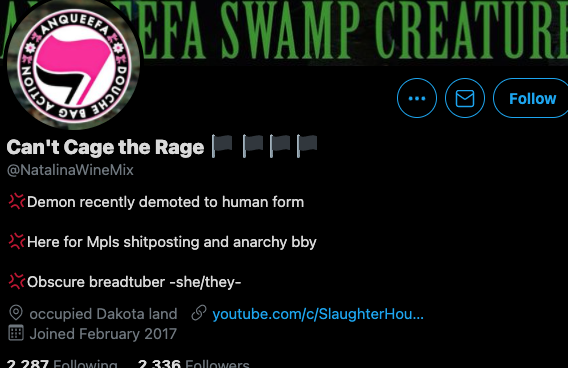The height and width of the screenshot is (368, 568).
Task: Click the display name Can't Cage the Rage
Action: [x=105, y=147]
